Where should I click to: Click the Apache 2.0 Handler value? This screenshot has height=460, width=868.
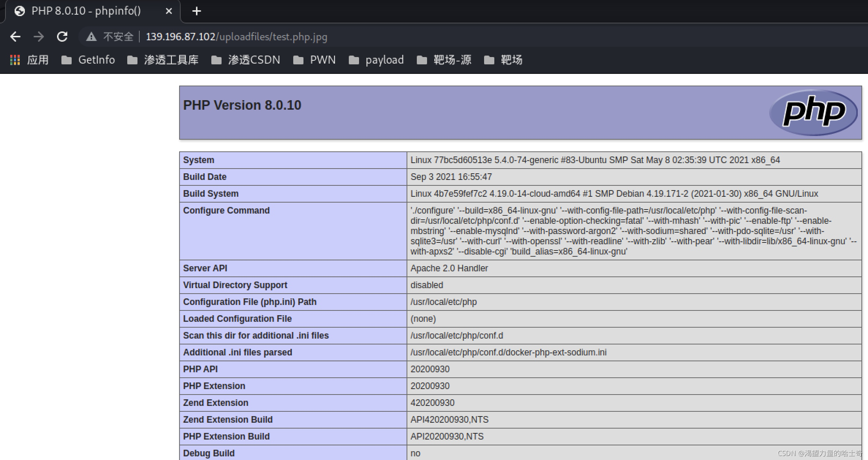pyautogui.click(x=449, y=268)
